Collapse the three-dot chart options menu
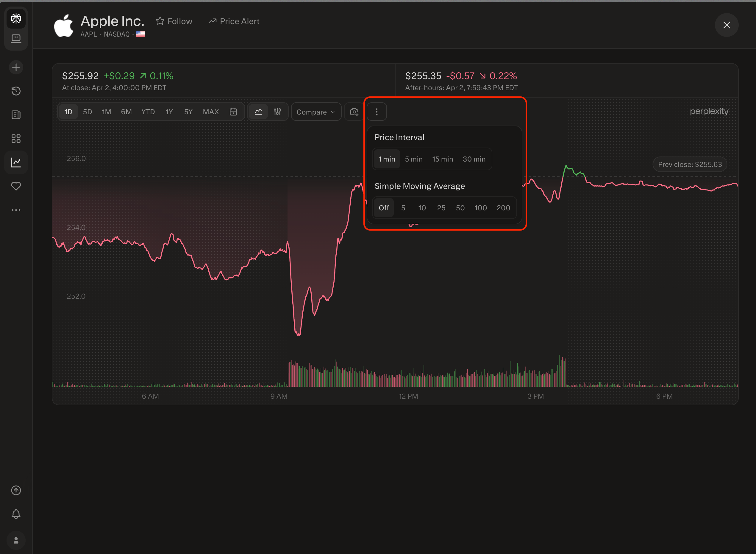 (x=376, y=112)
